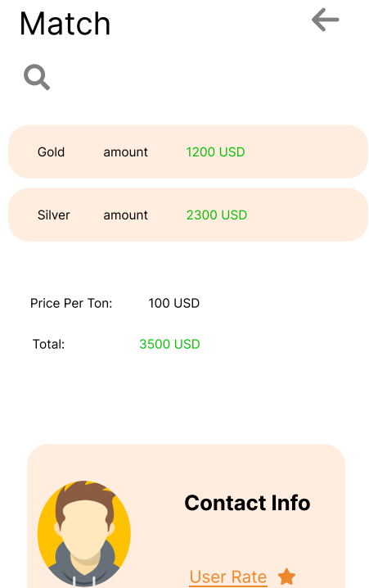This screenshot has height=588, width=369.
Task: Click the 3500 USD total value
Action: pos(169,344)
